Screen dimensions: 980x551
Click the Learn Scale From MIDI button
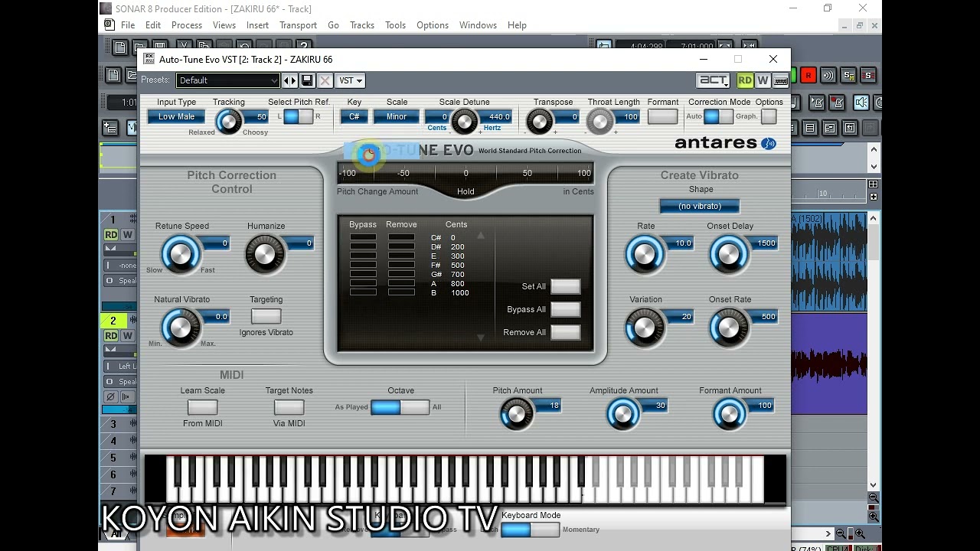[x=202, y=407]
